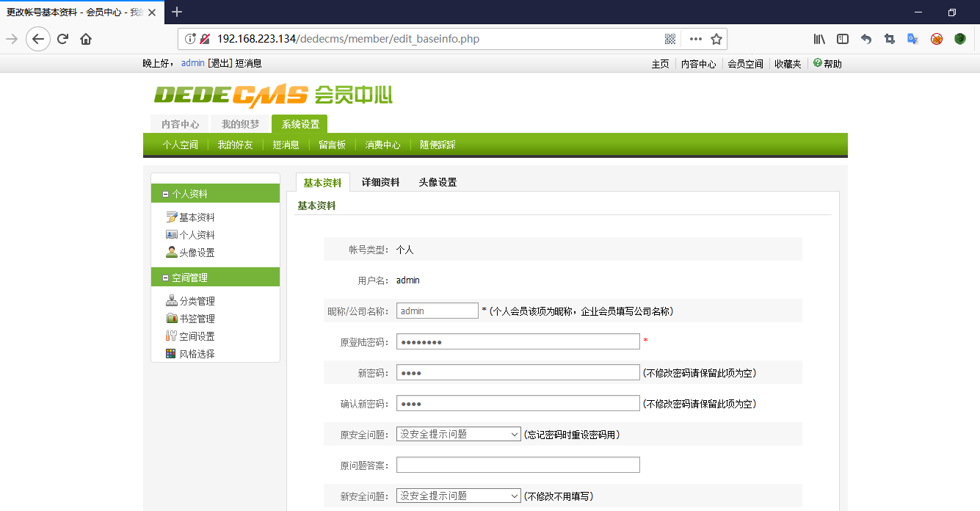Collapse the 个人资料 sidebar section
The height and width of the screenshot is (511, 980).
166,195
